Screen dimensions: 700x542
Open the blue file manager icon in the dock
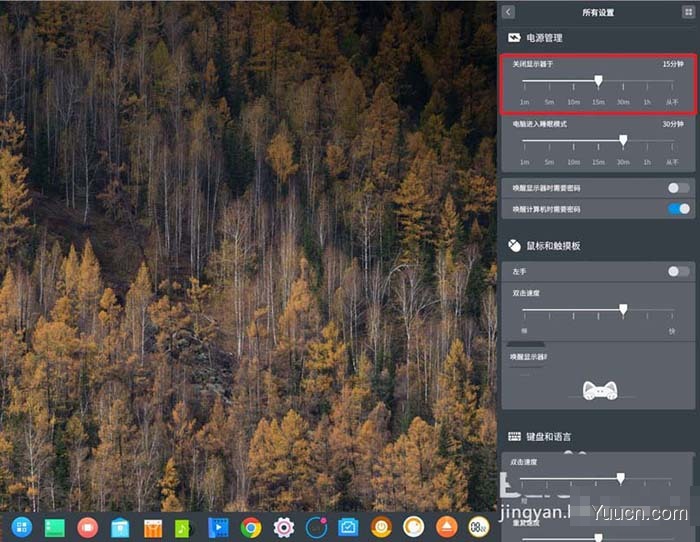[120, 528]
